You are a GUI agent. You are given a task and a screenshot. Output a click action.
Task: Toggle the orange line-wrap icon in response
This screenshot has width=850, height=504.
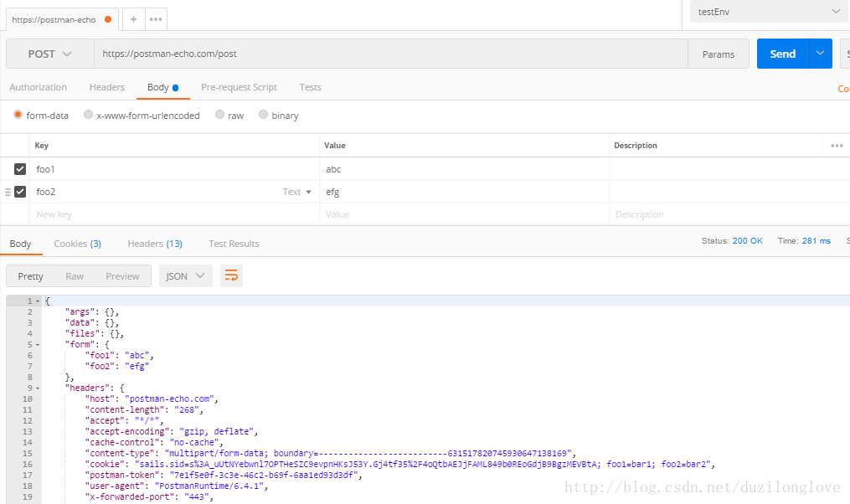tap(231, 275)
